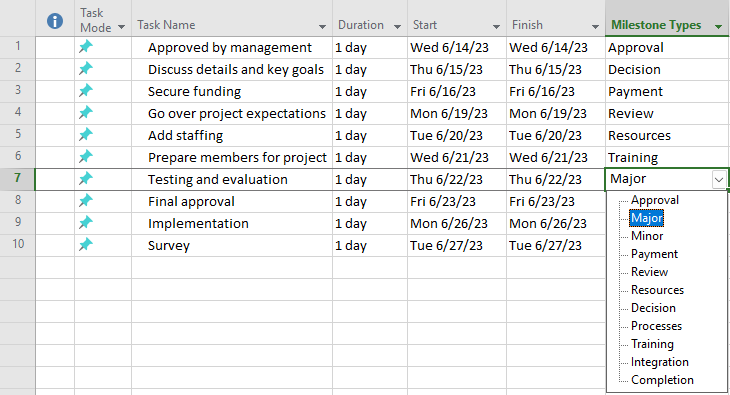This screenshot has height=395, width=730.
Task: Select Processes option in the list
Action: [x=656, y=326]
